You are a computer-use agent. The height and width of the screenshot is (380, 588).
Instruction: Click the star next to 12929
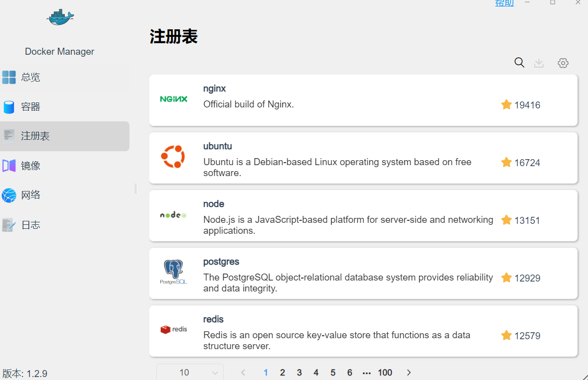506,278
